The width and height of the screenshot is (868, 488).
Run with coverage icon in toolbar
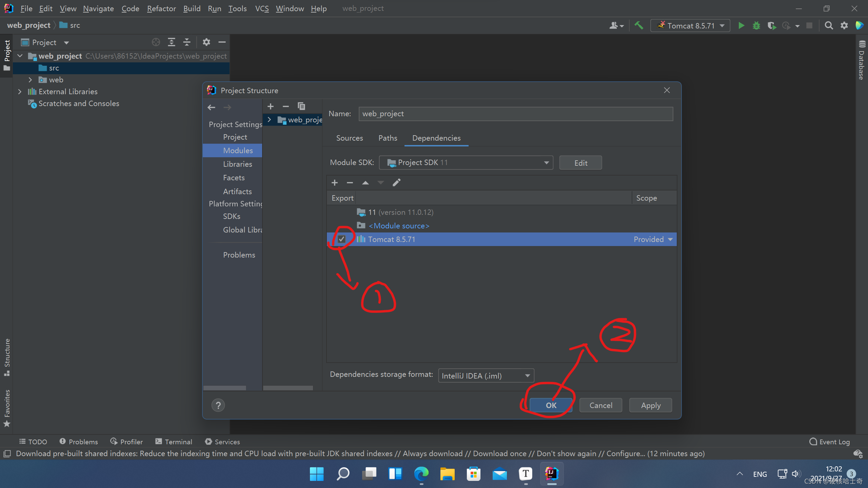772,26
